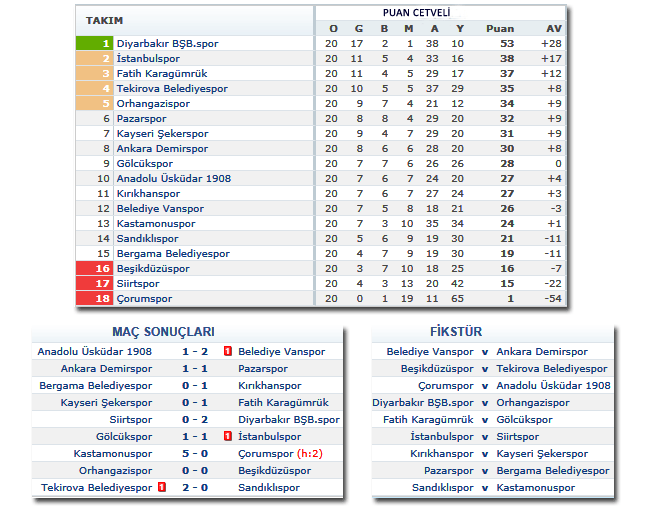Open Pazarspor team in the standings table
This screenshot has width=648, height=507.
click(x=141, y=118)
